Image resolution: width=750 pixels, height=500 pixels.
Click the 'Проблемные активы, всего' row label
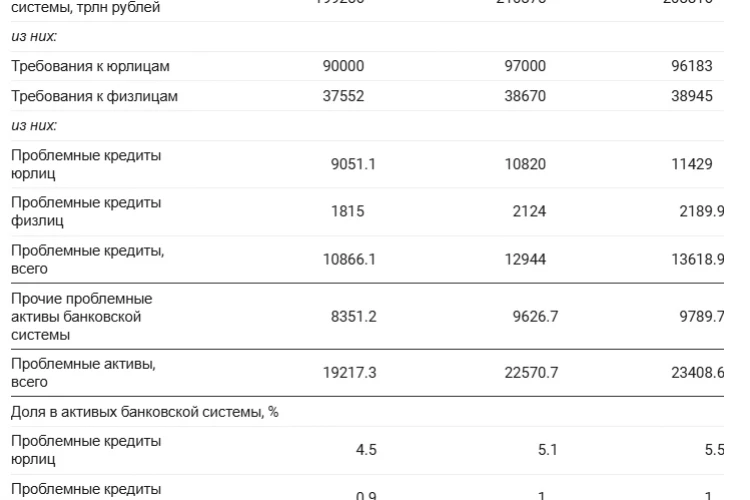pos(83,373)
